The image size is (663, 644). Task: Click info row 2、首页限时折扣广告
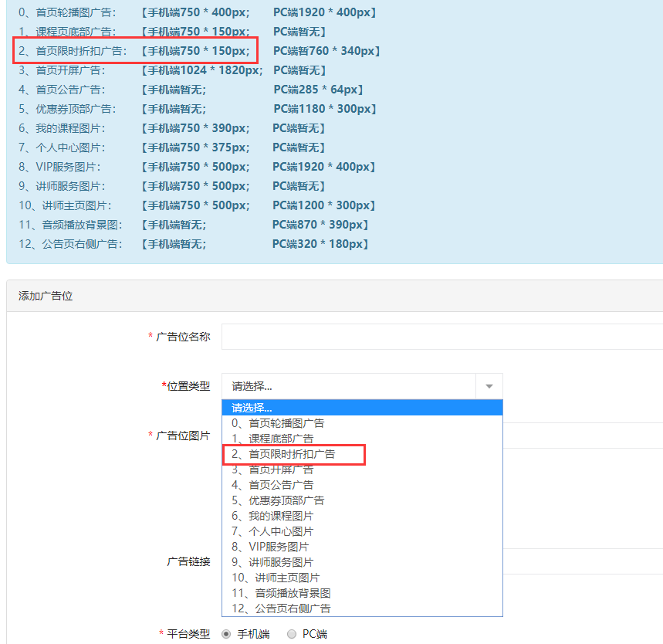pyautogui.click(x=198, y=51)
